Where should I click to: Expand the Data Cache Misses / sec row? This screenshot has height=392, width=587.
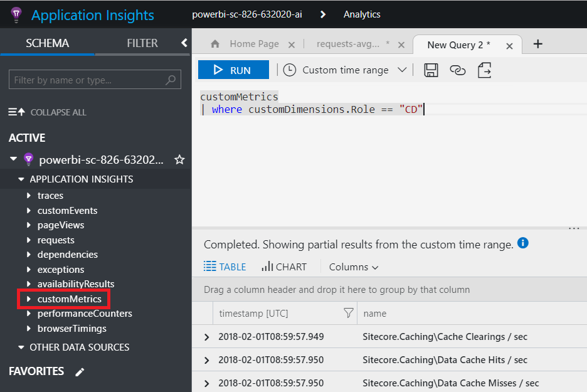(x=207, y=383)
